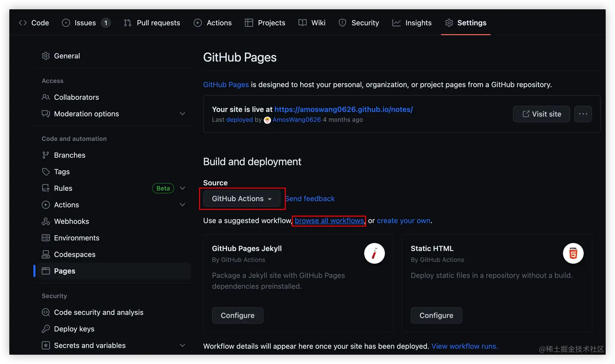This screenshot has width=615, height=364.
Task: Open the Issues tab
Action: [86, 23]
